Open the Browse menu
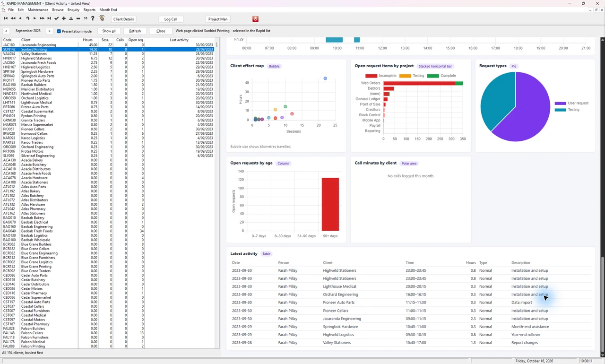This screenshot has height=364, width=605. coord(58,9)
